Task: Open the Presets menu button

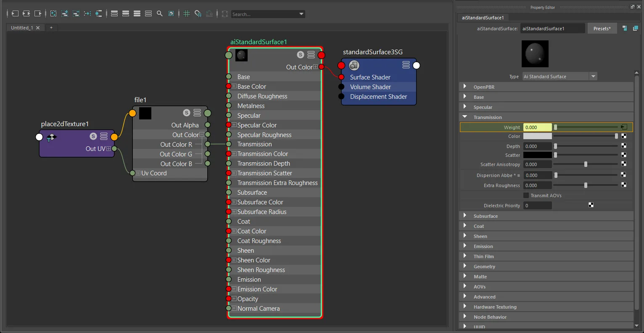Action: [602, 28]
